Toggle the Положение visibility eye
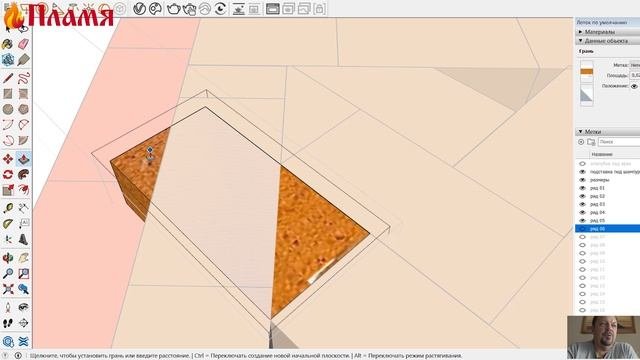640x360 pixels. tap(634, 86)
